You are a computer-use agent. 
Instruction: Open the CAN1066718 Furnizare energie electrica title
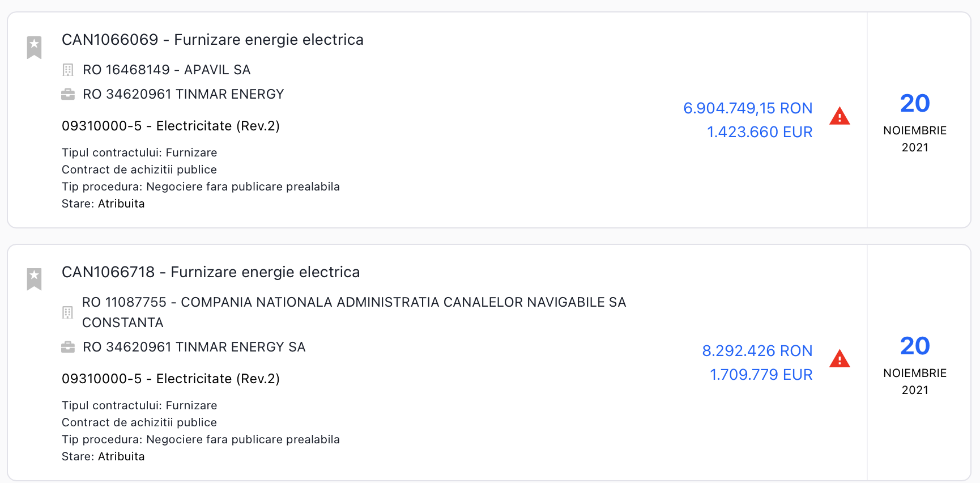(x=211, y=272)
